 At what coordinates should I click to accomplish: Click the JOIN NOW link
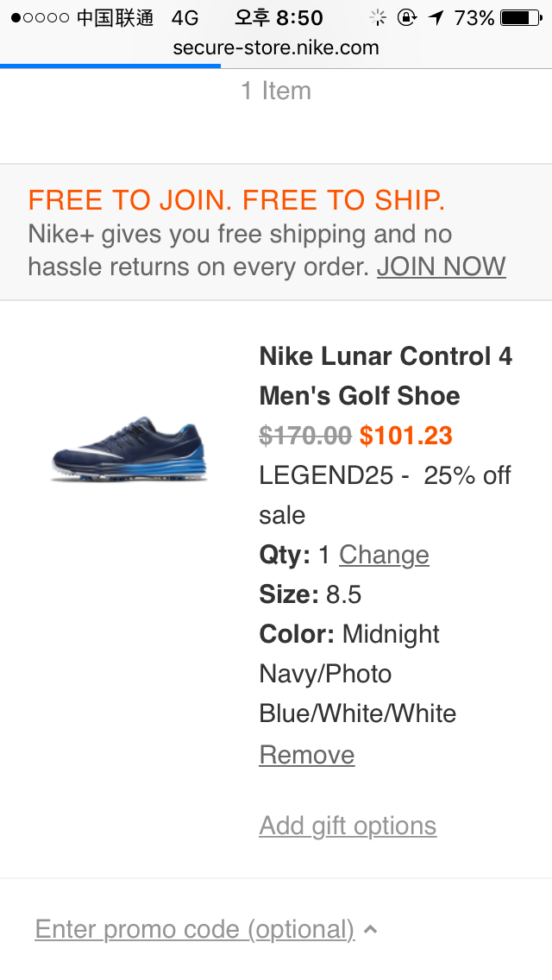[x=441, y=267]
